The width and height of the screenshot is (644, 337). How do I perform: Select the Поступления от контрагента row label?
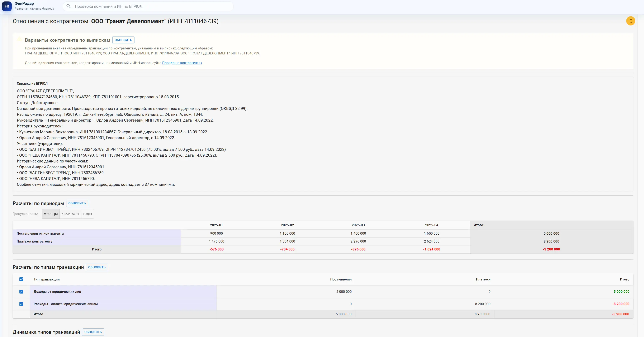click(x=40, y=233)
